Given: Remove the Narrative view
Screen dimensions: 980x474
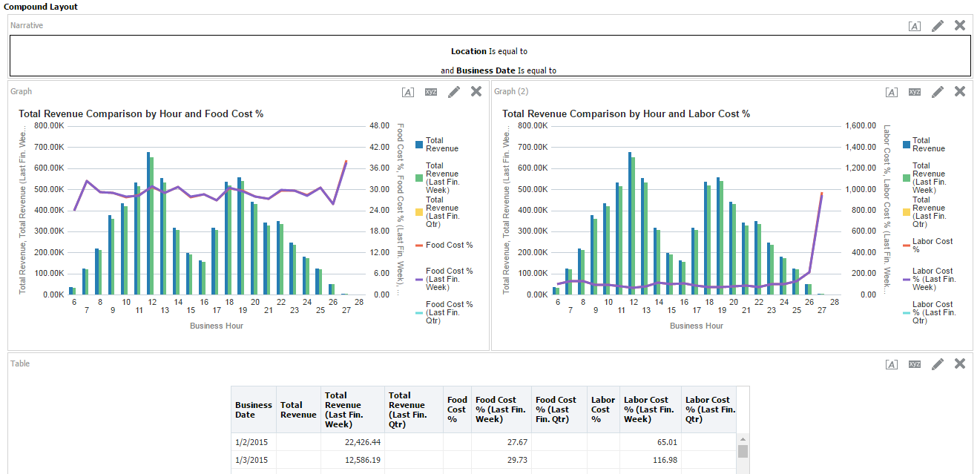Looking at the screenshot, I should [x=959, y=24].
